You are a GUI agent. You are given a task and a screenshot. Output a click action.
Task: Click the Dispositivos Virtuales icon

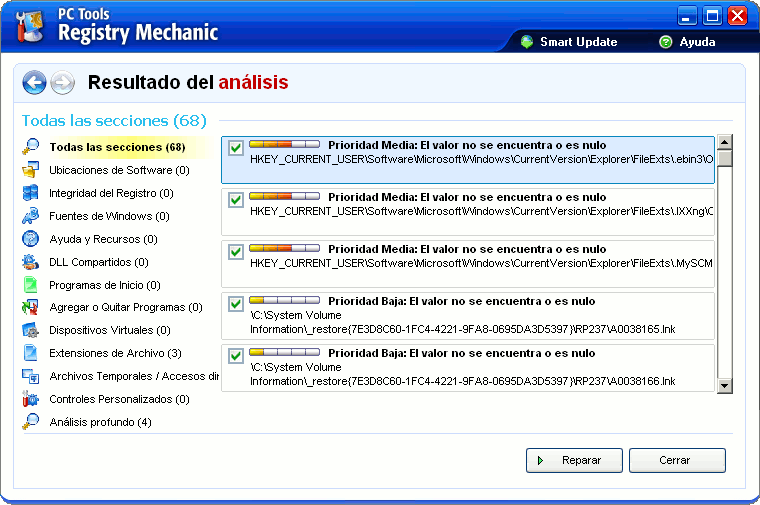coord(31,330)
